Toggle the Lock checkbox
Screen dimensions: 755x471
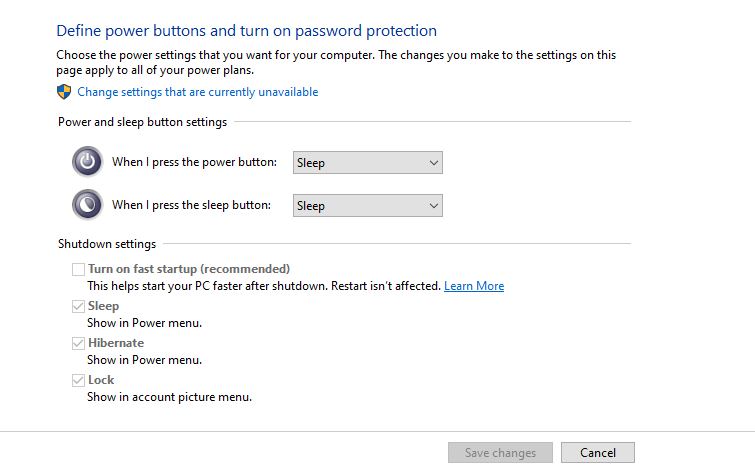(x=78, y=380)
